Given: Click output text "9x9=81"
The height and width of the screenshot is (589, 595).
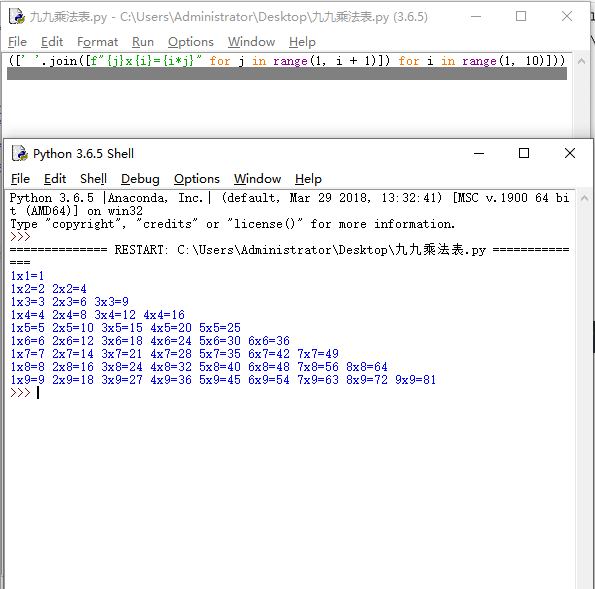Looking at the screenshot, I should [x=416, y=380].
